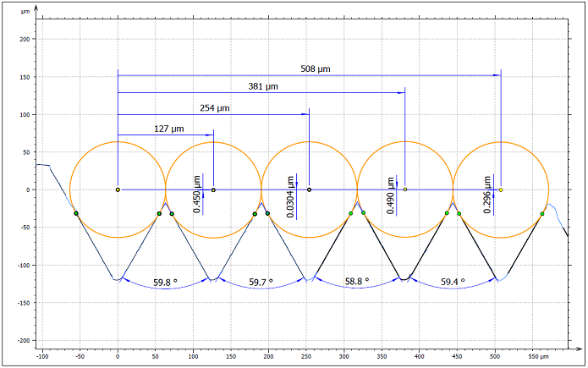This screenshot has width=588, height=368.
Task: Click the -200 tick label on vertical axis
Action: point(24,340)
